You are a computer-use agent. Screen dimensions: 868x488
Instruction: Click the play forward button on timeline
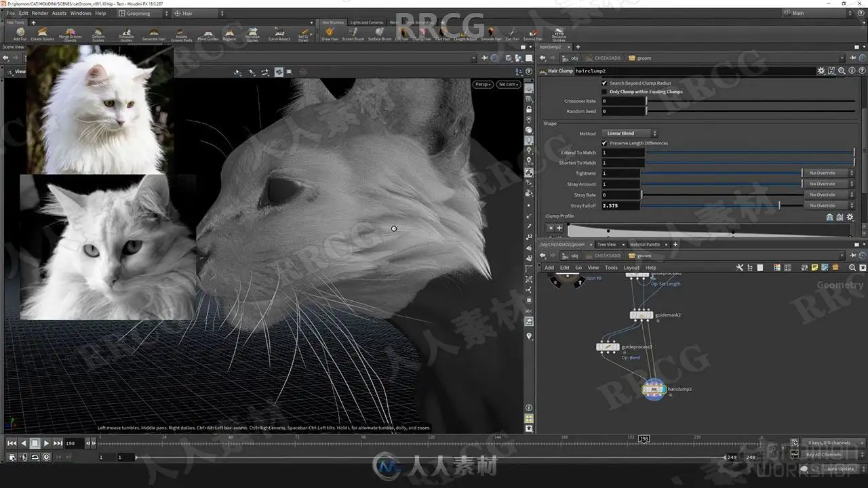point(46,443)
